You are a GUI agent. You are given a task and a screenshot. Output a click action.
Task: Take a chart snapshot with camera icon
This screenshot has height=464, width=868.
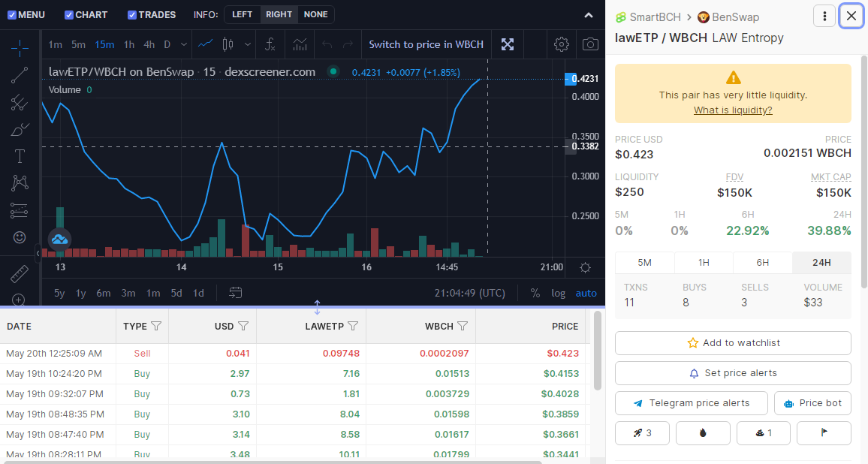click(590, 44)
